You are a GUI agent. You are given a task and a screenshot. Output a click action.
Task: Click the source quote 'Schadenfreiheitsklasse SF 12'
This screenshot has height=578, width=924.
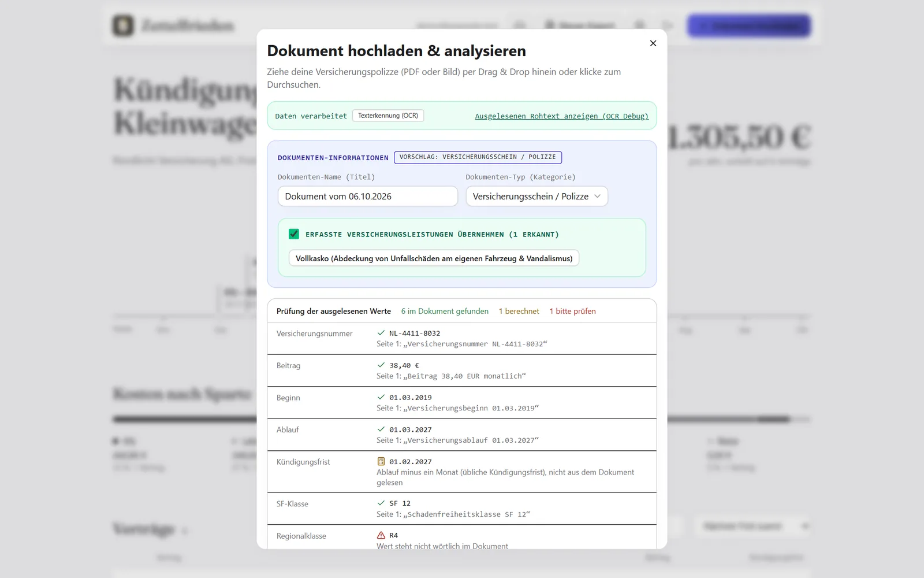point(467,514)
